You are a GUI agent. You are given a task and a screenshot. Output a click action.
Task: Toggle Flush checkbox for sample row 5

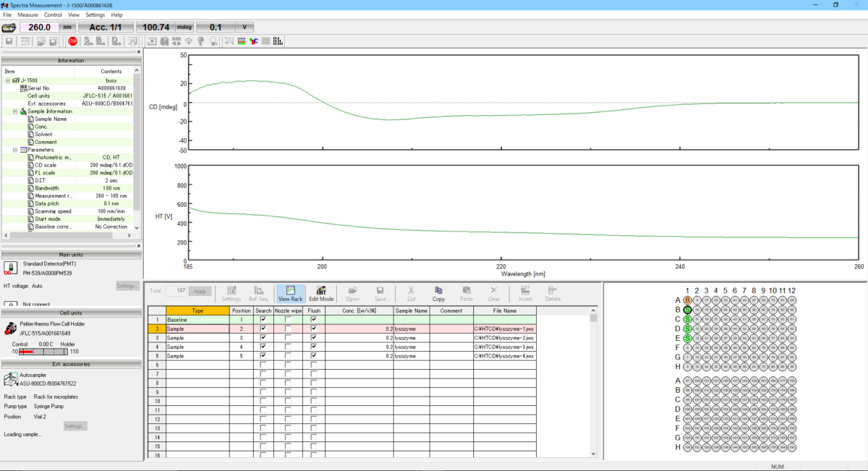tap(313, 356)
